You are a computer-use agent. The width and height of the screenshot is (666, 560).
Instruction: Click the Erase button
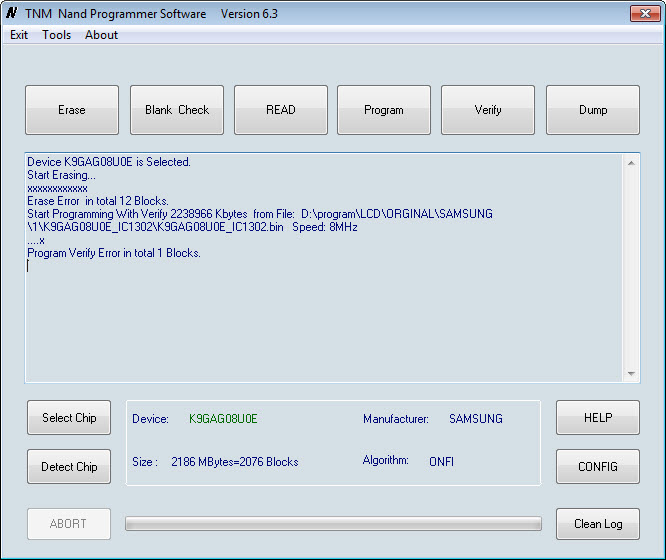(x=72, y=110)
